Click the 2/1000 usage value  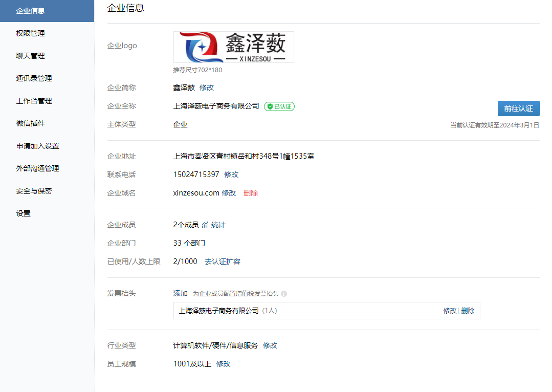185,262
